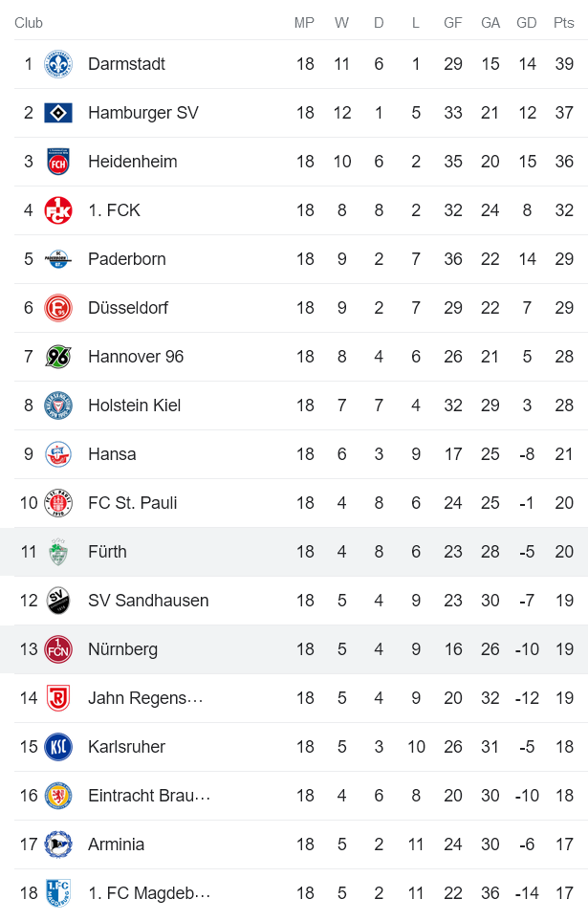Click the Nürnberg club badge
588x921 pixels.
tap(59, 648)
